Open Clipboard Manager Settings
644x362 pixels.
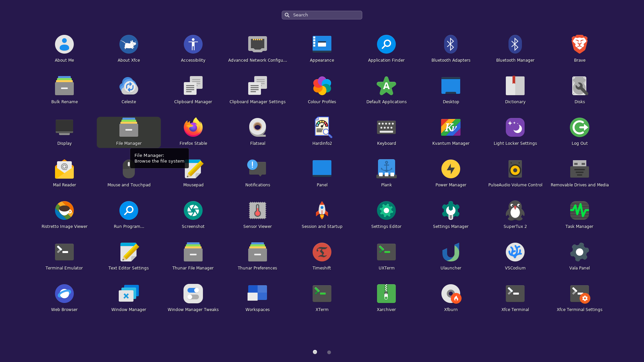[258, 90]
